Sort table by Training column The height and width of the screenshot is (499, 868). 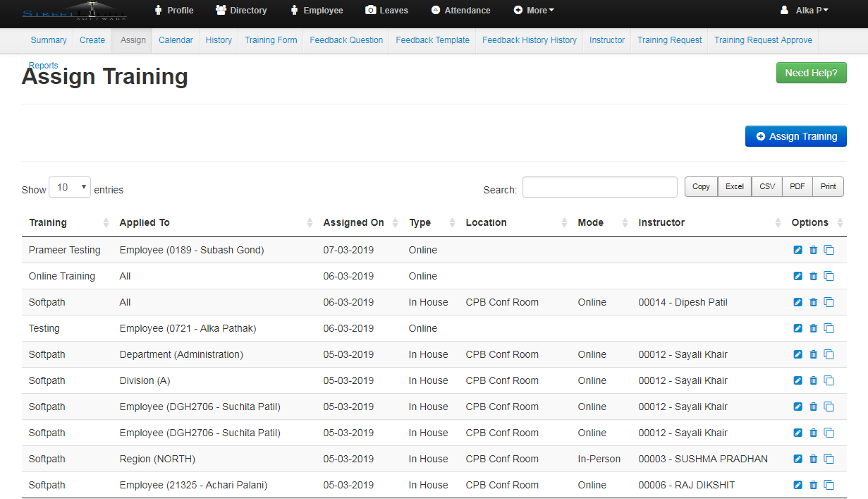pos(48,222)
